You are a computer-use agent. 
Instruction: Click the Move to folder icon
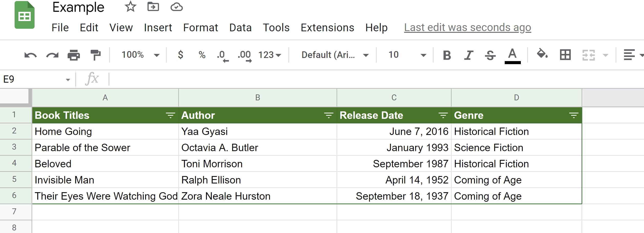point(153,7)
